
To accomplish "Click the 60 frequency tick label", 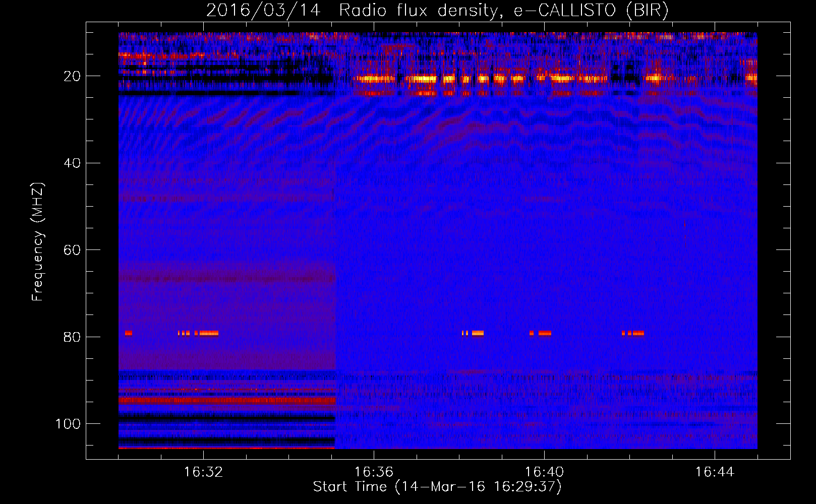I will pos(72,250).
